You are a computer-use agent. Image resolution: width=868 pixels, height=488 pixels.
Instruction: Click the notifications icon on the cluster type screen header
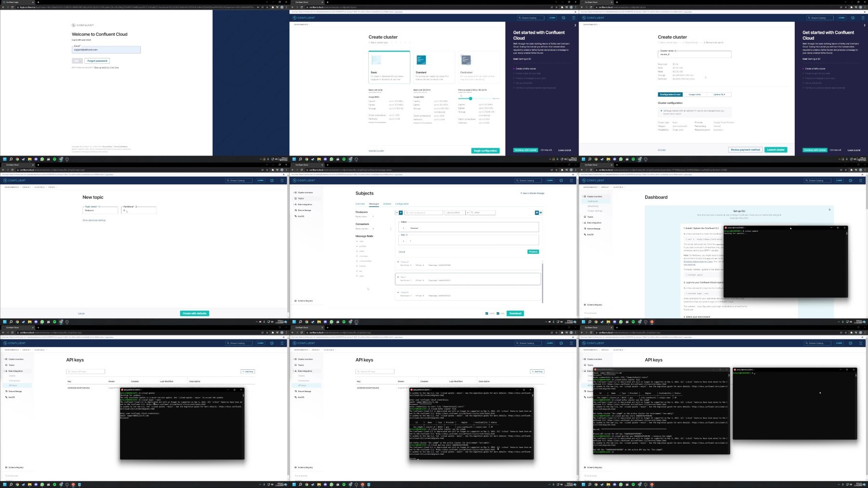coord(563,18)
